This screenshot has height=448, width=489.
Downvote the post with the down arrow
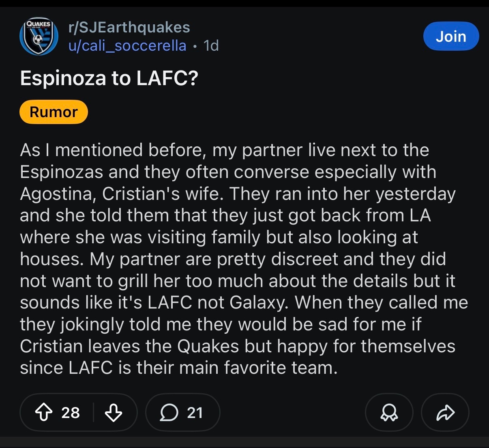[114, 413]
